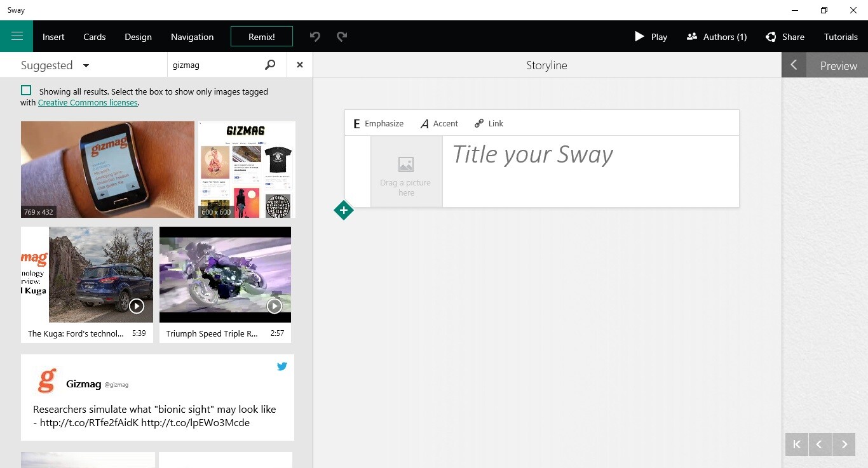
Task: Run the search with the magnifier icon
Action: (270, 64)
